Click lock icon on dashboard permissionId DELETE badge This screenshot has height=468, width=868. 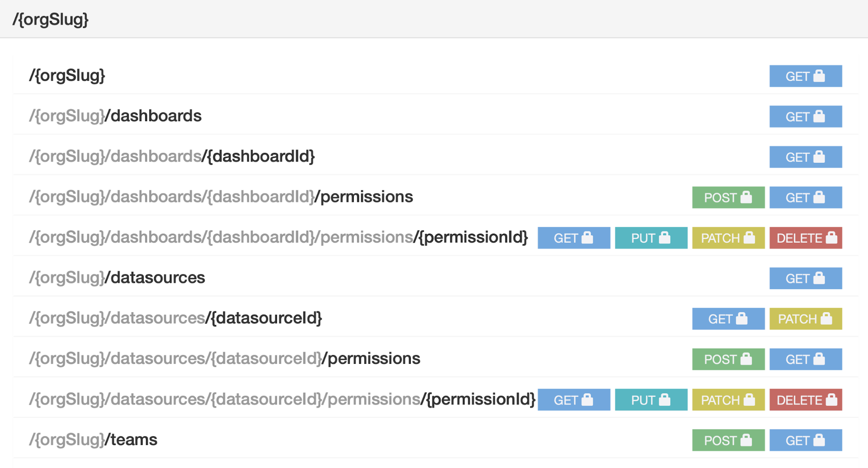coord(831,237)
